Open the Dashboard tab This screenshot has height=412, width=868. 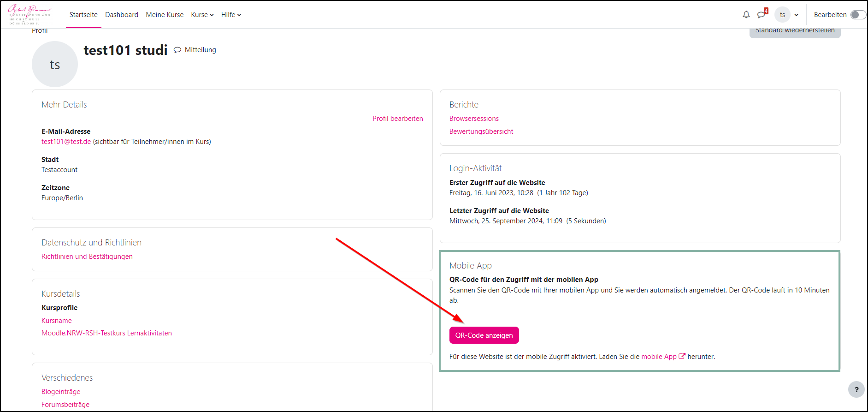click(122, 15)
